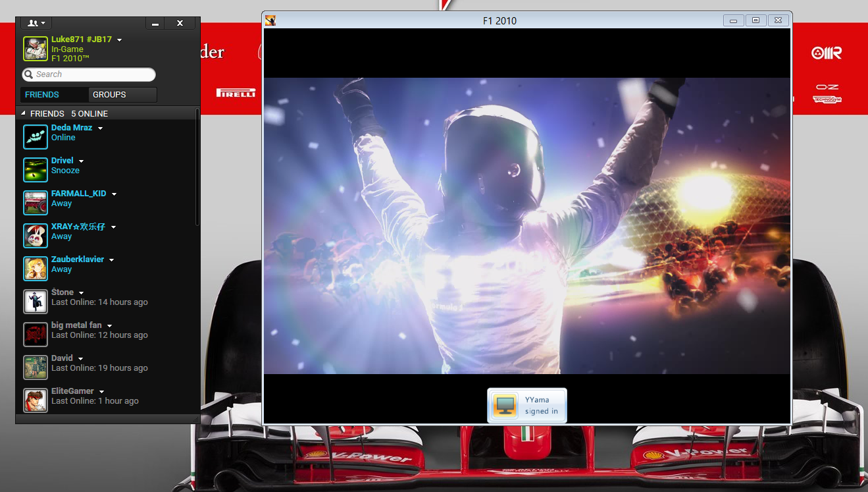
Task: Click Luke871 #JB17's own avatar
Action: [x=36, y=49]
